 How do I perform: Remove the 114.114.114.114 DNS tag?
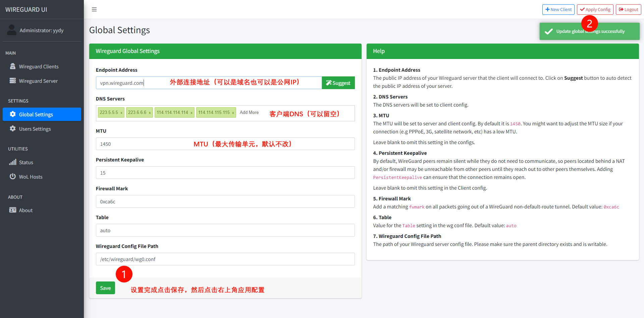(192, 113)
